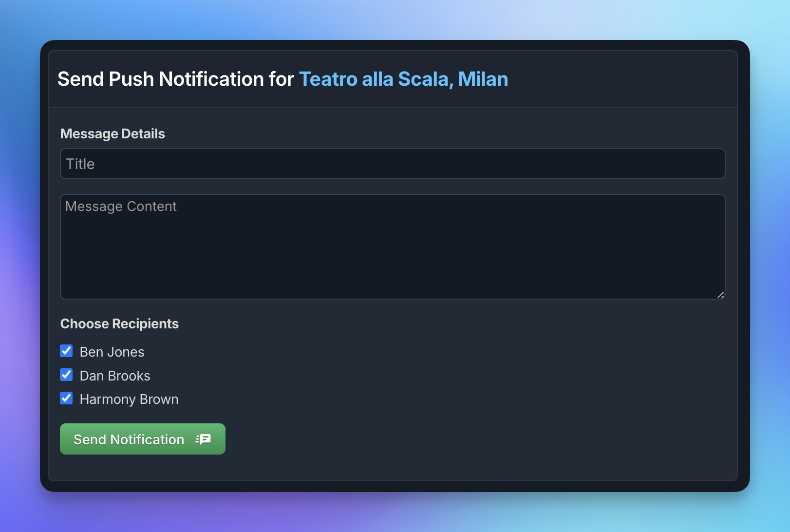Screen dimensions: 790x532
Task: Click the Message Details heading
Action: [x=113, y=133]
